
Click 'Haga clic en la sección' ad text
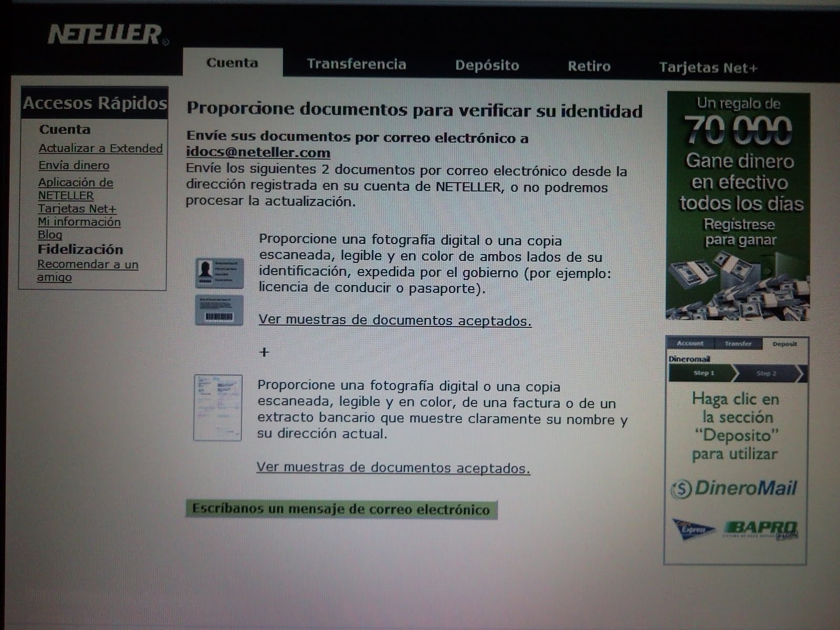click(x=735, y=408)
